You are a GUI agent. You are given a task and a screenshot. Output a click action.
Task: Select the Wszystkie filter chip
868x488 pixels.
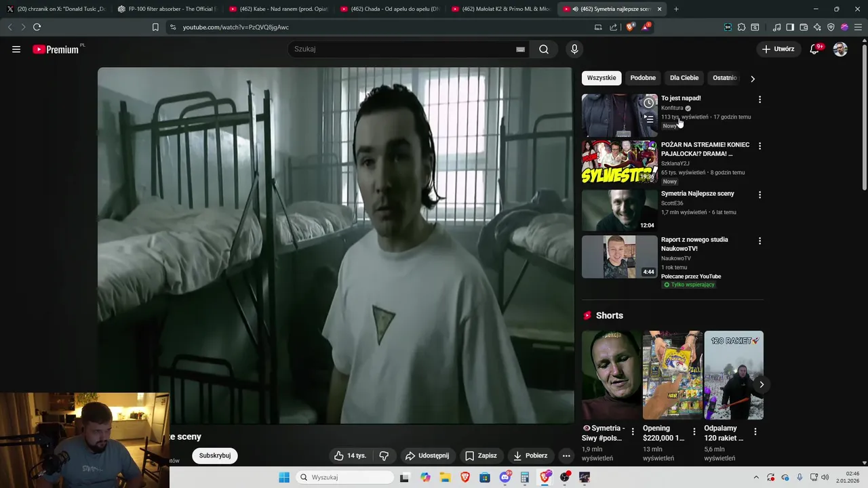point(601,78)
